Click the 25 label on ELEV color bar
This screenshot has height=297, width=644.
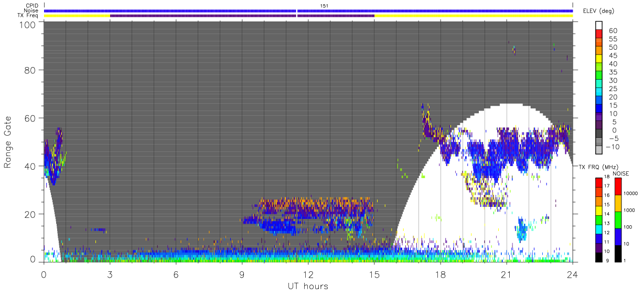(613, 89)
